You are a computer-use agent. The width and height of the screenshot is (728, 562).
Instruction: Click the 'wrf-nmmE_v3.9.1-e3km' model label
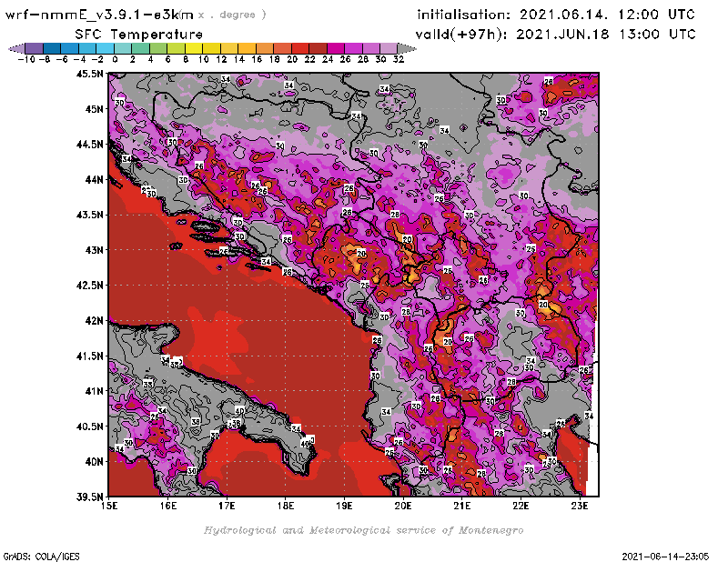point(99,15)
